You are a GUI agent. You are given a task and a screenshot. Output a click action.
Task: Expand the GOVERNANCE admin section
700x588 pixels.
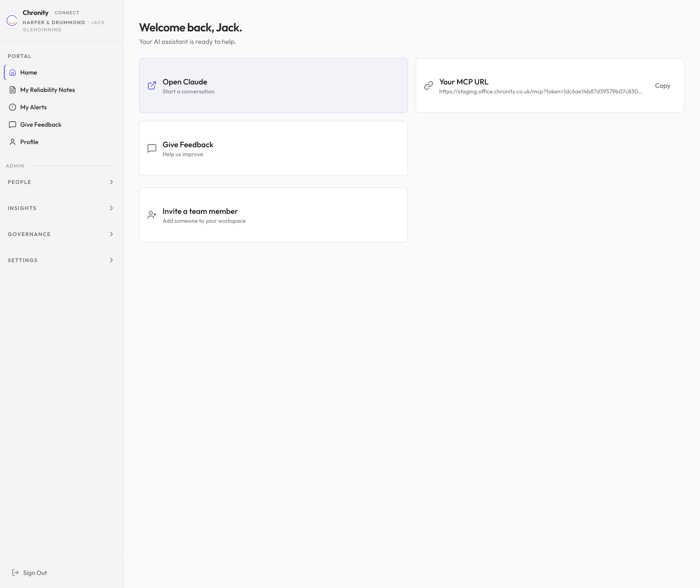pyautogui.click(x=111, y=234)
